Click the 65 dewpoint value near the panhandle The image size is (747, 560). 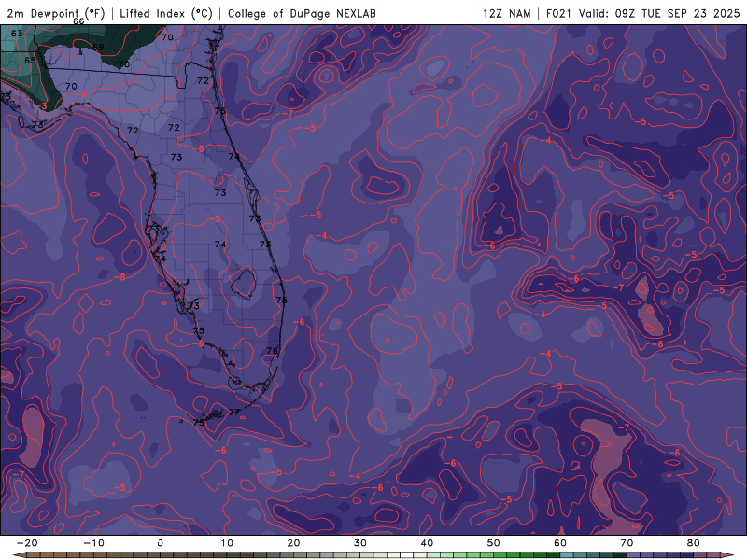click(x=30, y=61)
